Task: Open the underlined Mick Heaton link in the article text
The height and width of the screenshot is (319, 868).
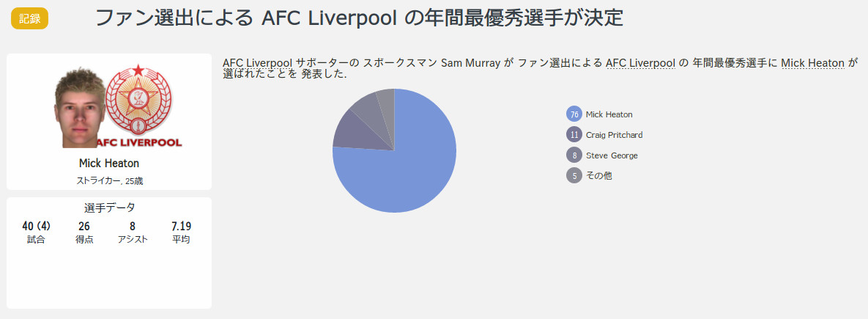Action: [812, 63]
